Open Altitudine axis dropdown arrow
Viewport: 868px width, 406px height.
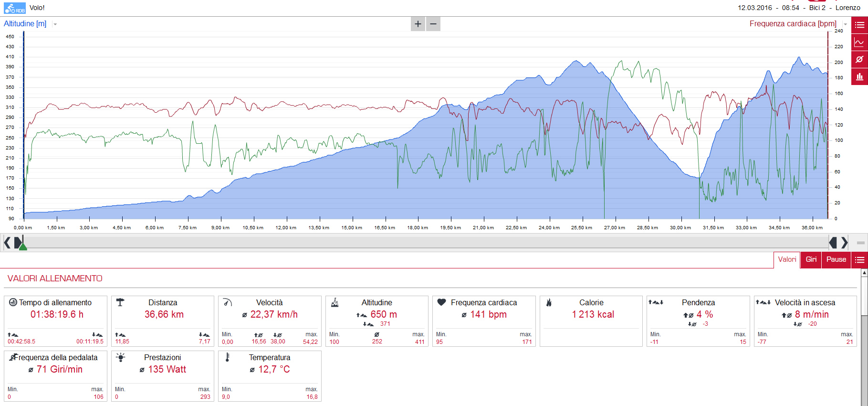[55, 24]
